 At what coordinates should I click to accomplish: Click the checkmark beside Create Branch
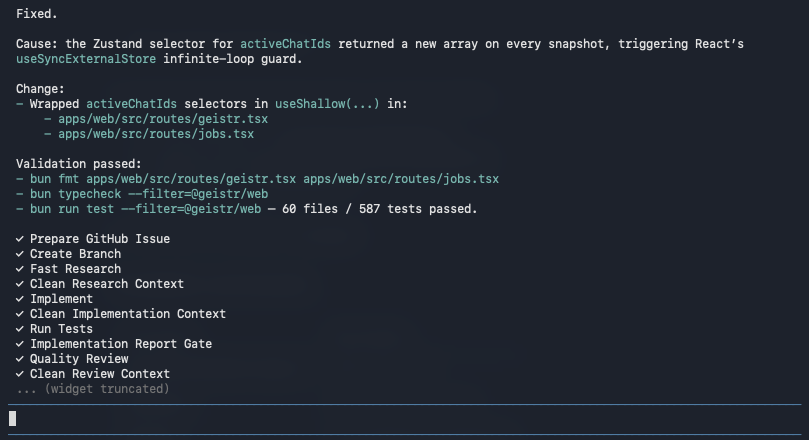20,254
